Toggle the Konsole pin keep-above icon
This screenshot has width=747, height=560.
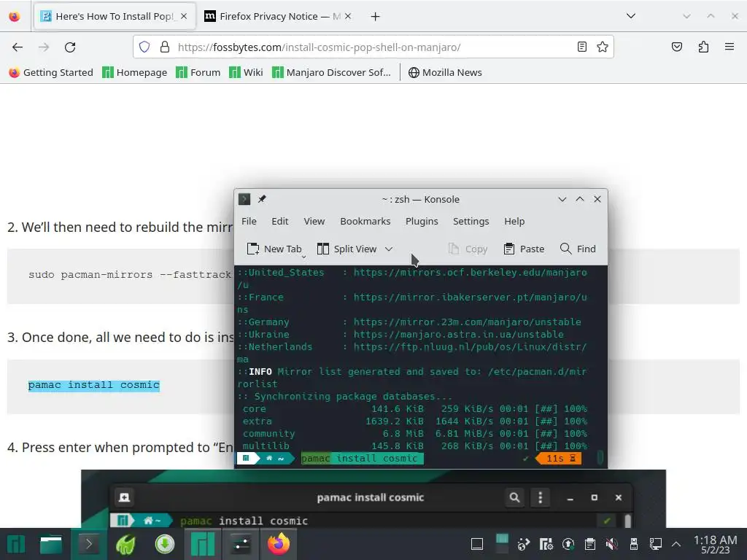262,199
